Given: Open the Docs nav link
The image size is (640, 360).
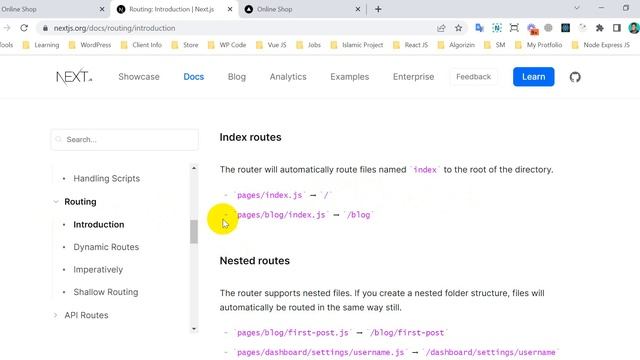Looking at the screenshot, I should [x=193, y=77].
